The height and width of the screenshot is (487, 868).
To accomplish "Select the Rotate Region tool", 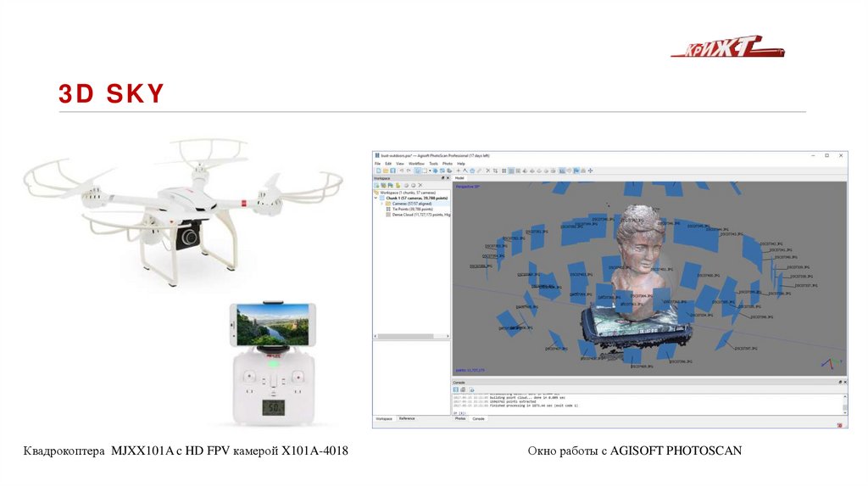I will tap(449, 171).
